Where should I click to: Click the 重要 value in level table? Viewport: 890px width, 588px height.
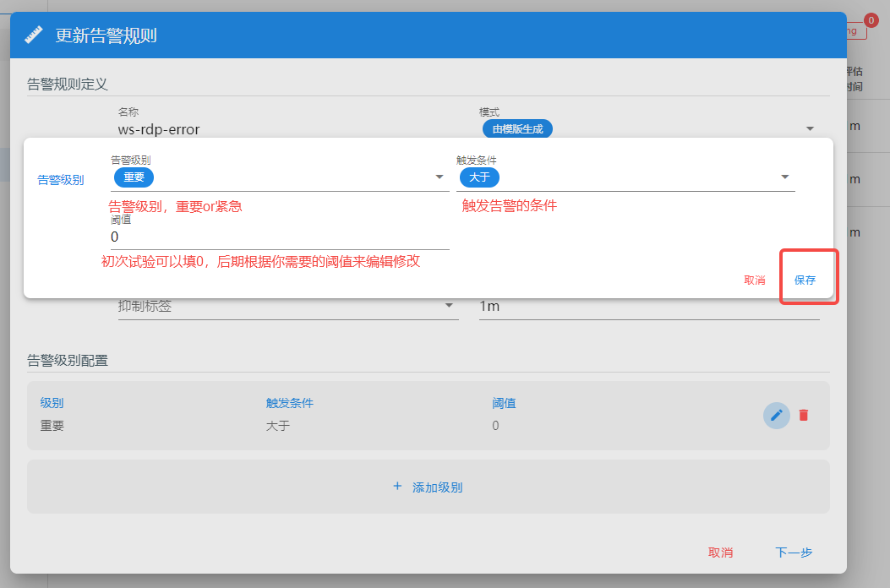point(52,426)
